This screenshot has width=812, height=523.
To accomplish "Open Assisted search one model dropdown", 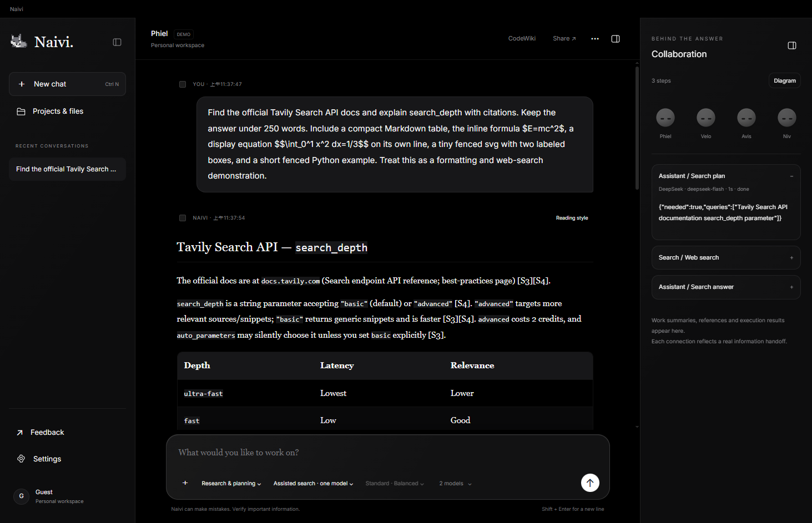I will [x=314, y=484].
